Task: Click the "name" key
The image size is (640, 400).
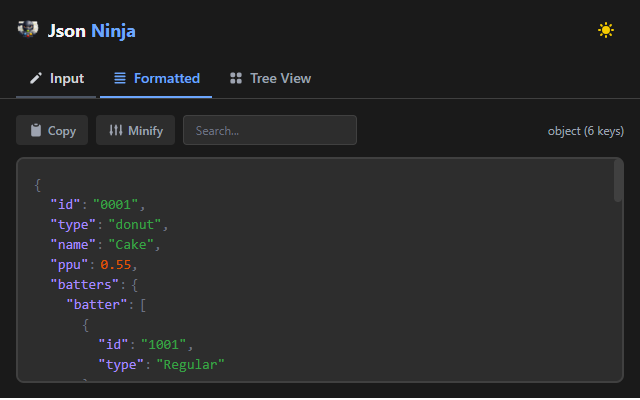Action: point(73,244)
